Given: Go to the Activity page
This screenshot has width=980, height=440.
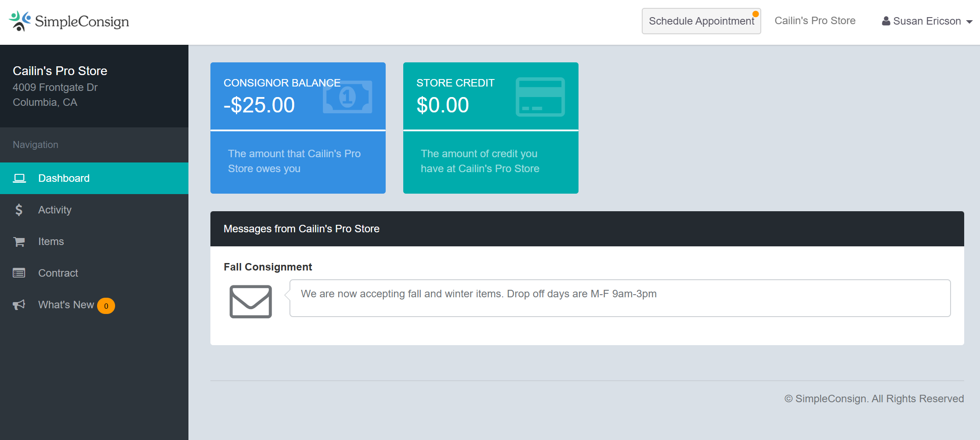Looking at the screenshot, I should pos(94,210).
